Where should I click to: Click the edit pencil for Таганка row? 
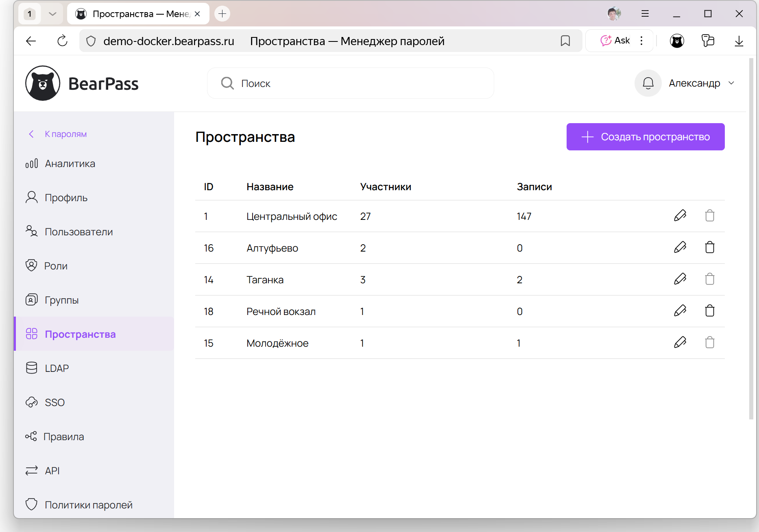[680, 279]
